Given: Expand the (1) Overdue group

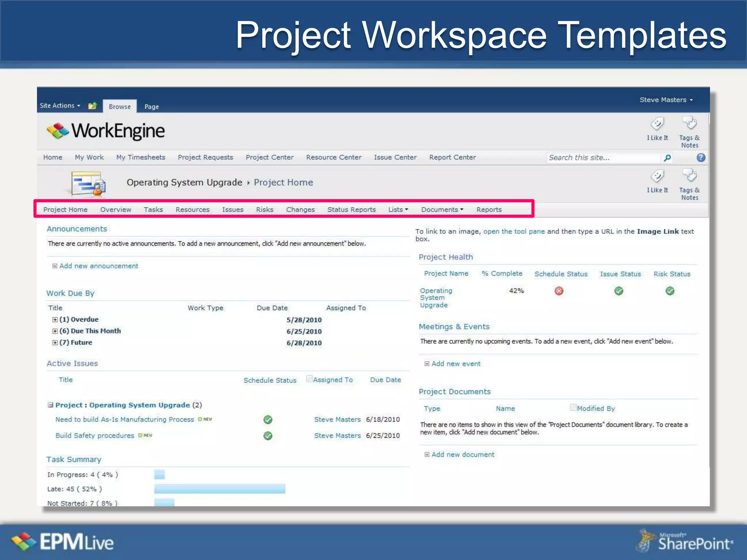Looking at the screenshot, I should pyautogui.click(x=55, y=320).
